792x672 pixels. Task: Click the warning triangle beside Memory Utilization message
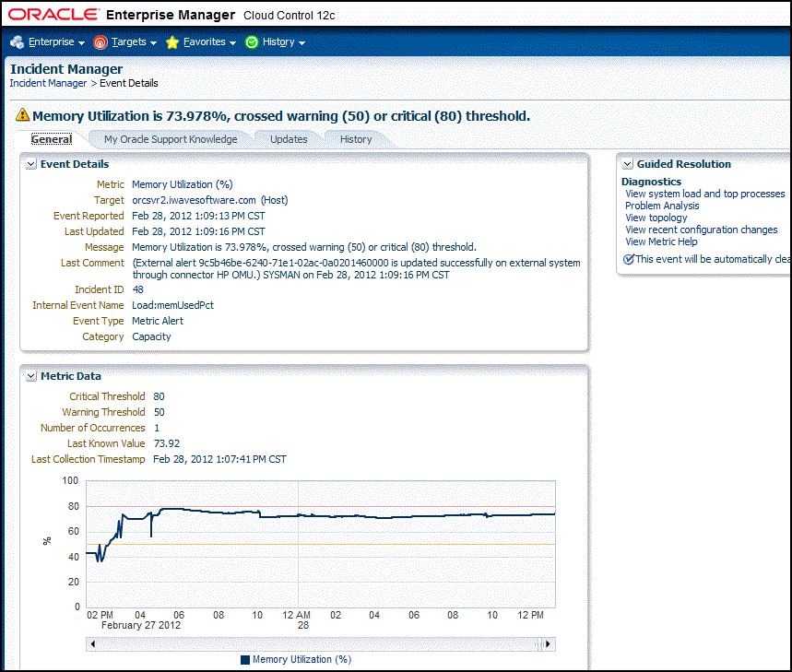[x=20, y=113]
